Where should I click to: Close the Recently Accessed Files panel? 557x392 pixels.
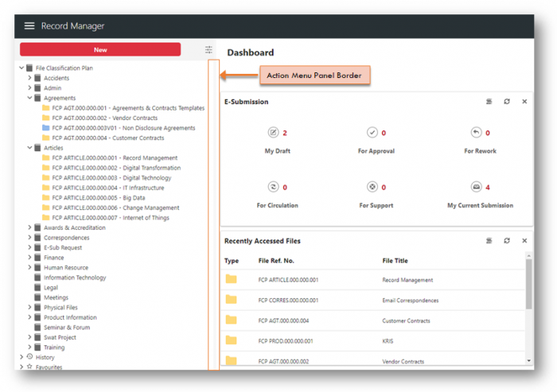click(x=524, y=240)
